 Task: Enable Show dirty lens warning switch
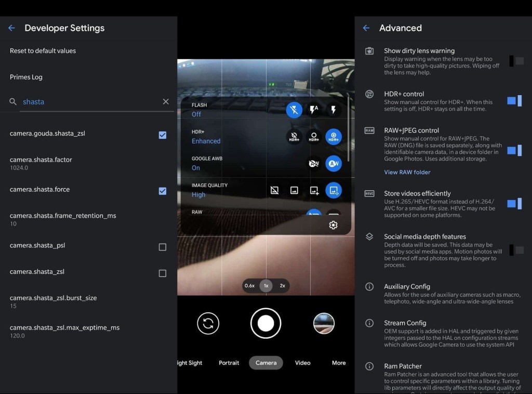(516, 61)
